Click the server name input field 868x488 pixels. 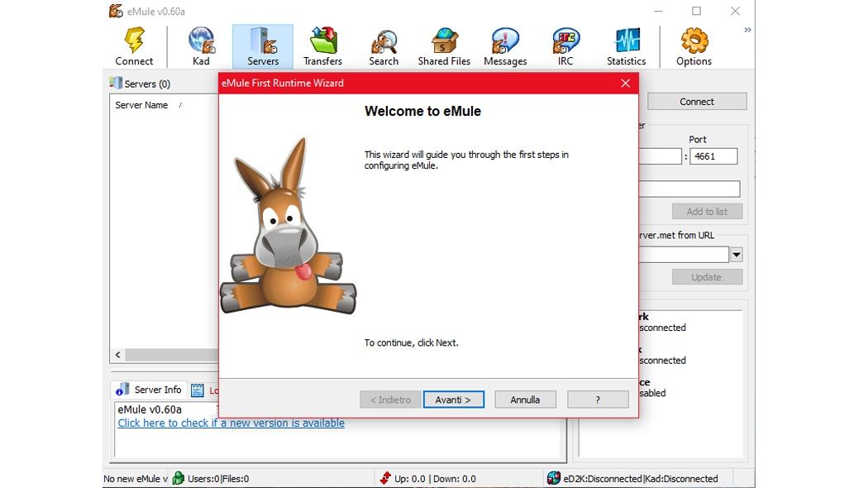[x=689, y=189]
